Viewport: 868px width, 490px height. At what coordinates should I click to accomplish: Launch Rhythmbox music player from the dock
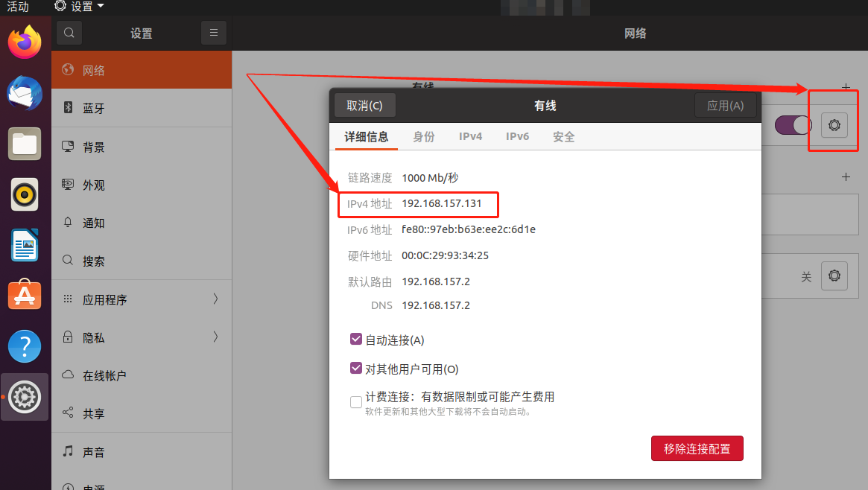click(x=25, y=194)
